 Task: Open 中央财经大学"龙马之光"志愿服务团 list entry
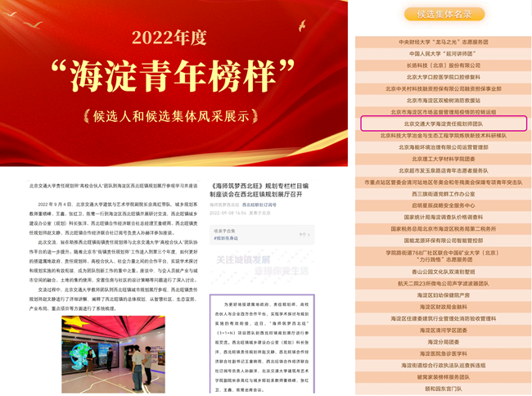coord(443,41)
